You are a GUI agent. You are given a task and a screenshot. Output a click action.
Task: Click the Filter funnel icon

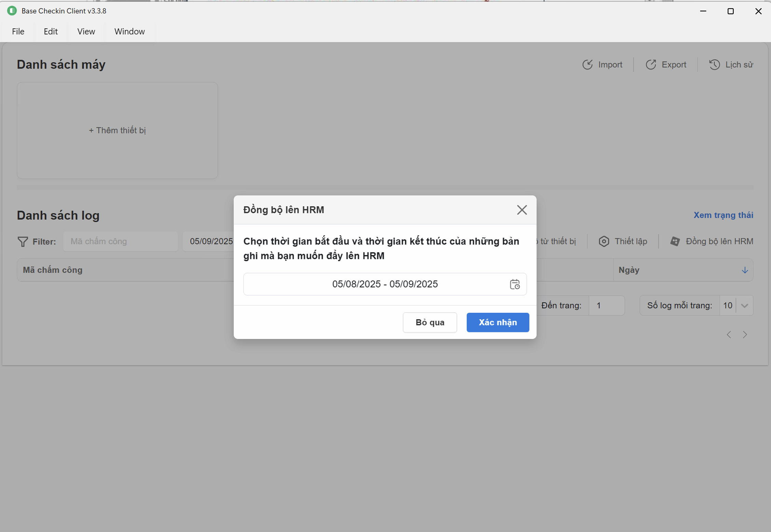tap(23, 241)
